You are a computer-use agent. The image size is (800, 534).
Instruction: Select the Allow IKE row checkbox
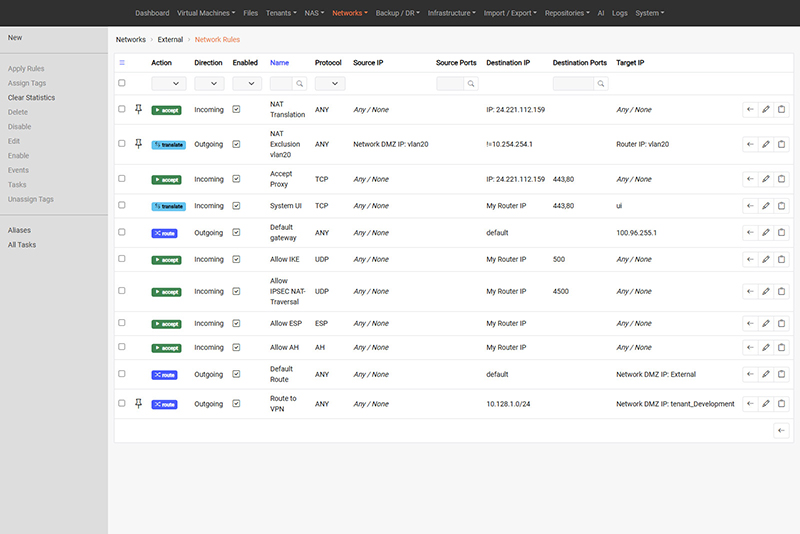pyautogui.click(x=121, y=259)
